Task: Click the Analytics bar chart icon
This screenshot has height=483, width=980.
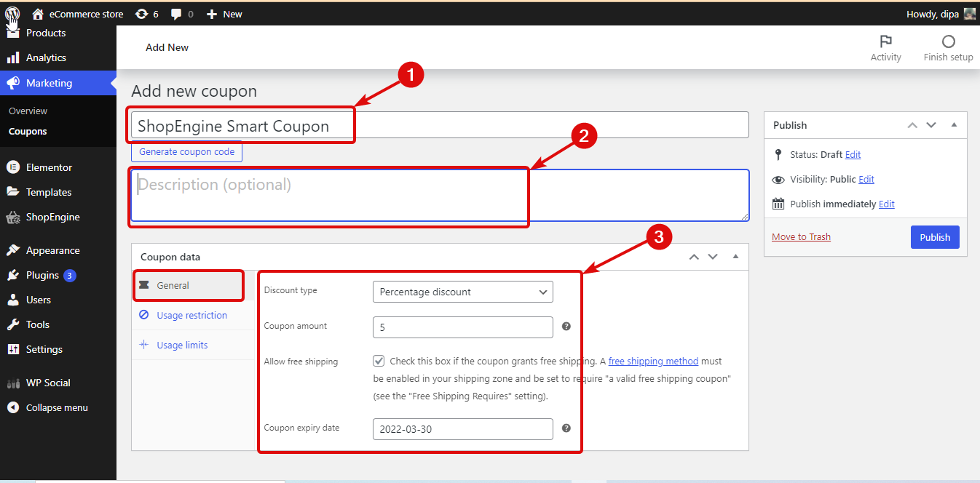Action: click(13, 57)
